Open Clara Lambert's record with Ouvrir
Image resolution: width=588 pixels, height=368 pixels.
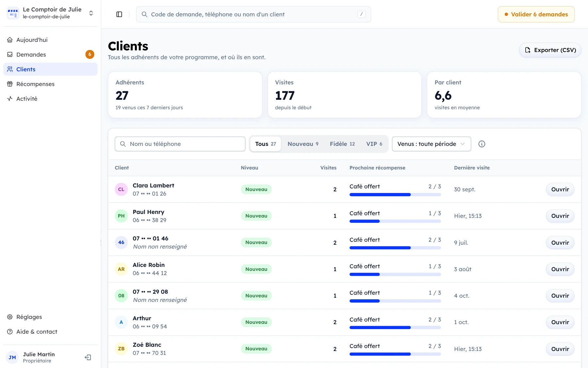[560, 189]
